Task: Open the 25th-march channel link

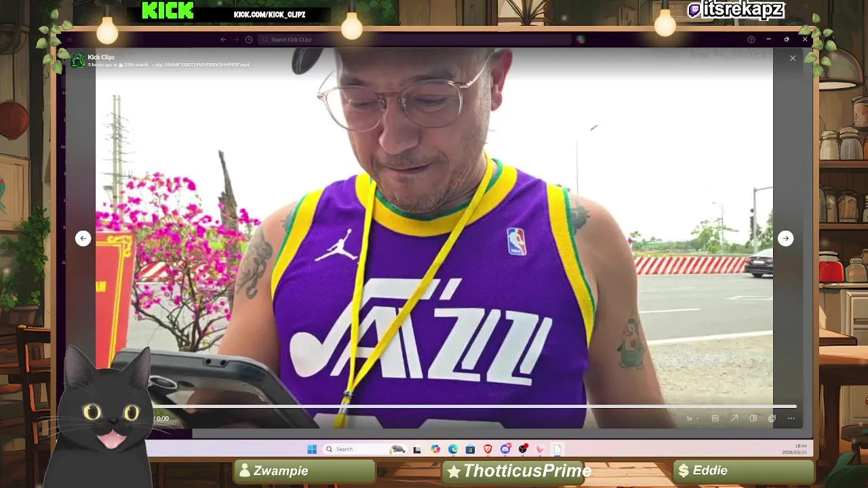Action: [136, 65]
